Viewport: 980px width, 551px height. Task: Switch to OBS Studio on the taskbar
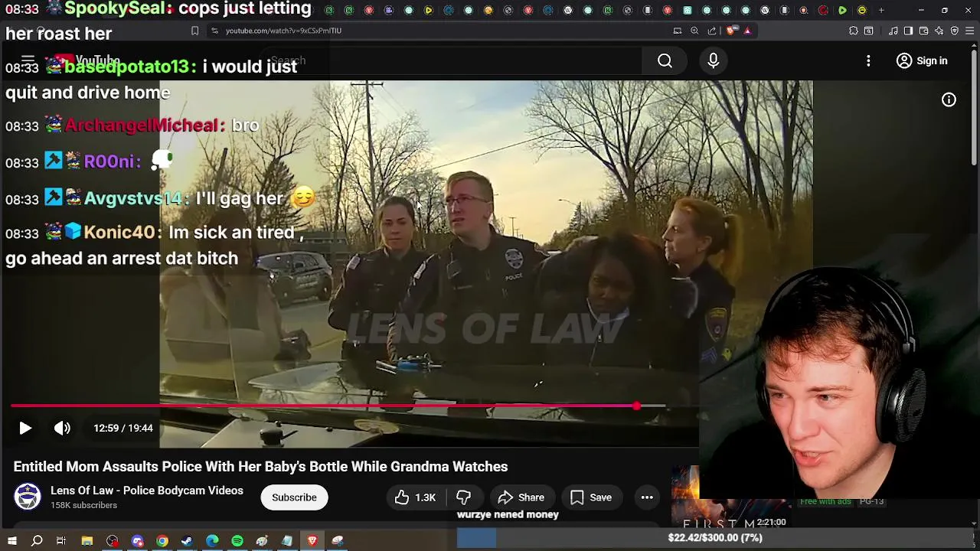click(113, 541)
